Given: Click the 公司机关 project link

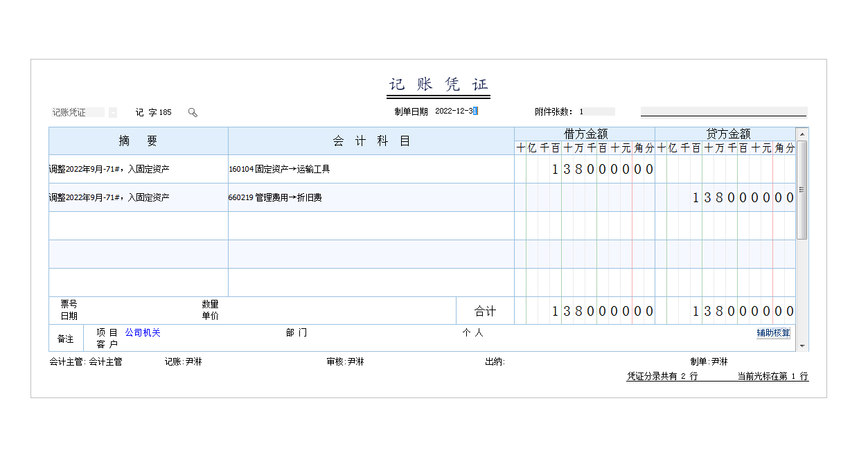Looking at the screenshot, I should pos(143,333).
